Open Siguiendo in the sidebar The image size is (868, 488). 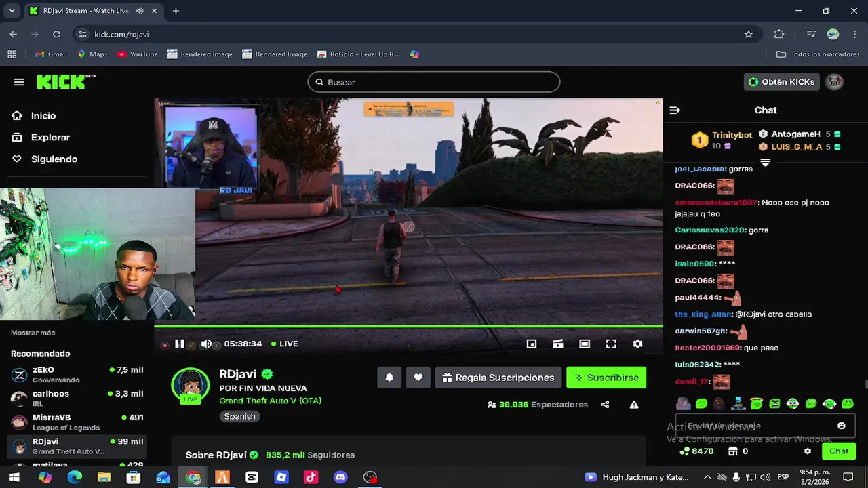pyautogui.click(x=54, y=159)
